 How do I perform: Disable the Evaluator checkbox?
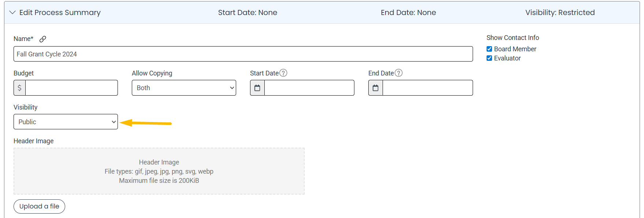tap(489, 58)
